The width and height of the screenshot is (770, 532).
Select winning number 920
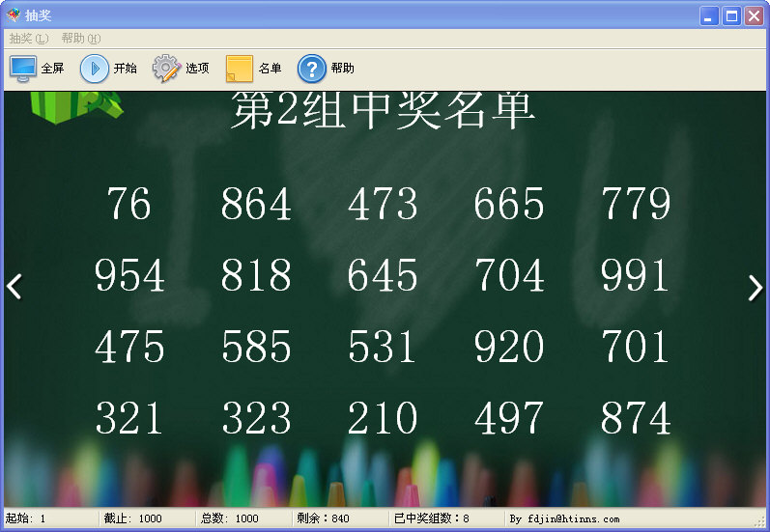(x=509, y=347)
